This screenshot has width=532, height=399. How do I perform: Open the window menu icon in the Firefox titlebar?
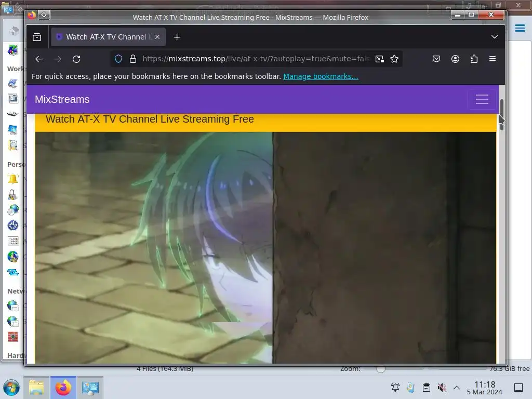point(32,15)
